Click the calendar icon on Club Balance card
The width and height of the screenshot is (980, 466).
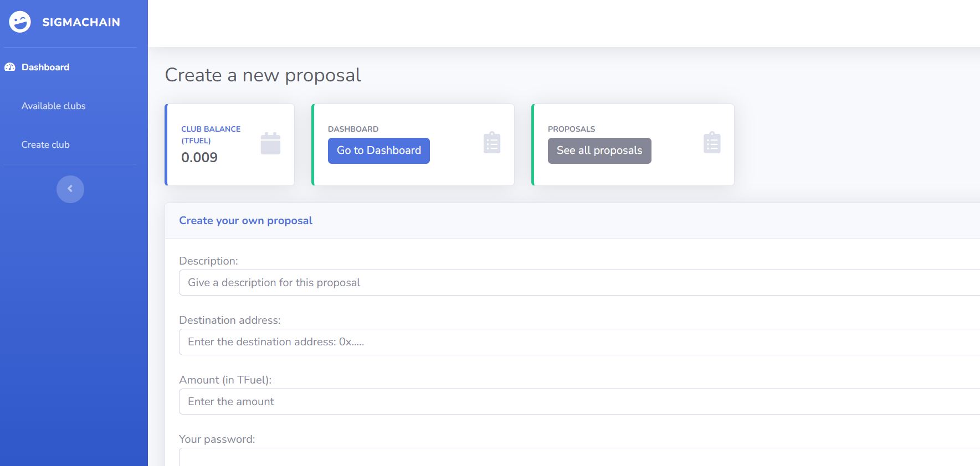coord(270,143)
